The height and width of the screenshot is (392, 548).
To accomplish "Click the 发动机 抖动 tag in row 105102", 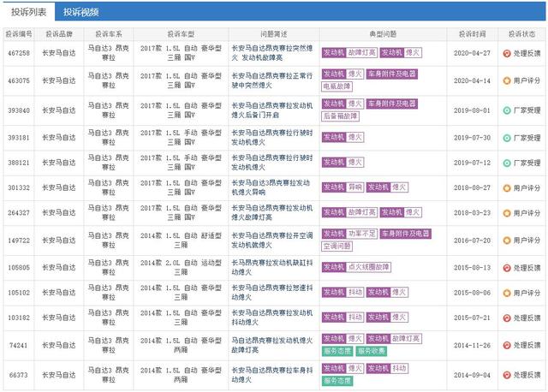I will point(342,292).
